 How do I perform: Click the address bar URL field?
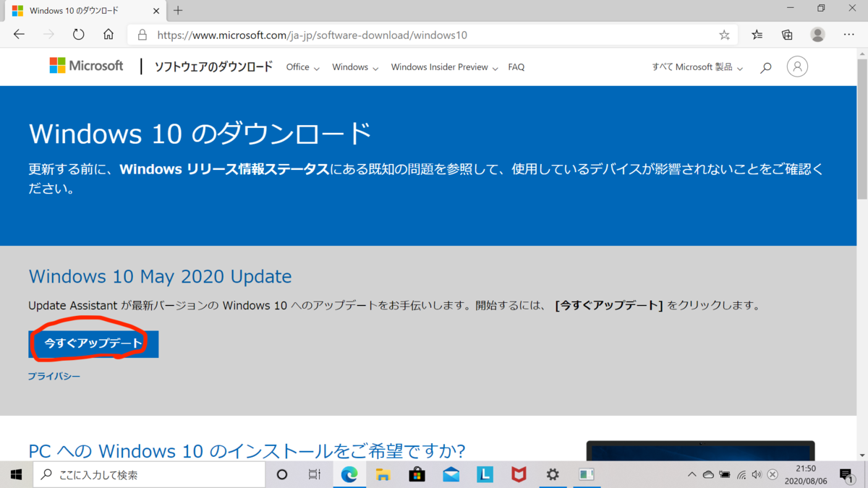pos(434,35)
